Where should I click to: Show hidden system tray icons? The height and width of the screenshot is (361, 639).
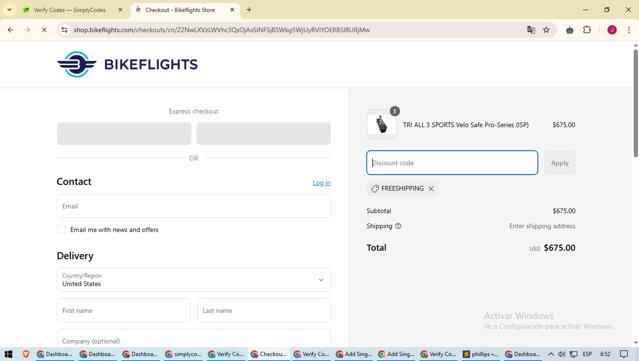pos(551,354)
